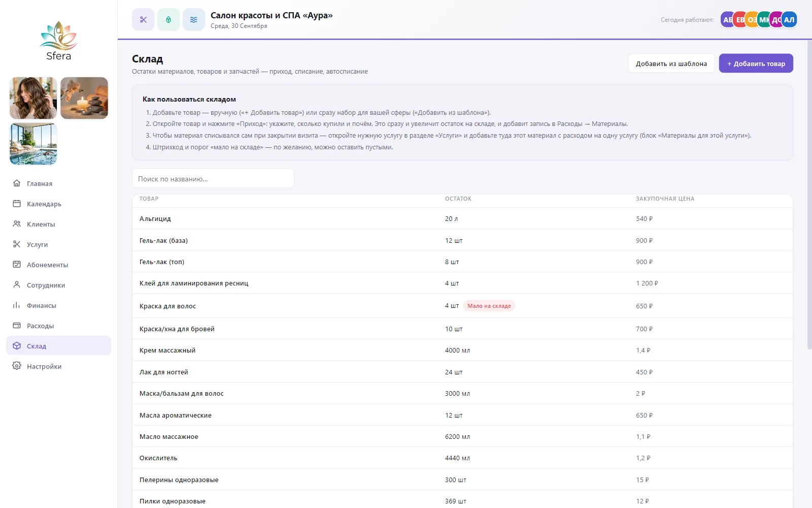
Task: Click the Поиск по названию search field
Action: pos(213,179)
